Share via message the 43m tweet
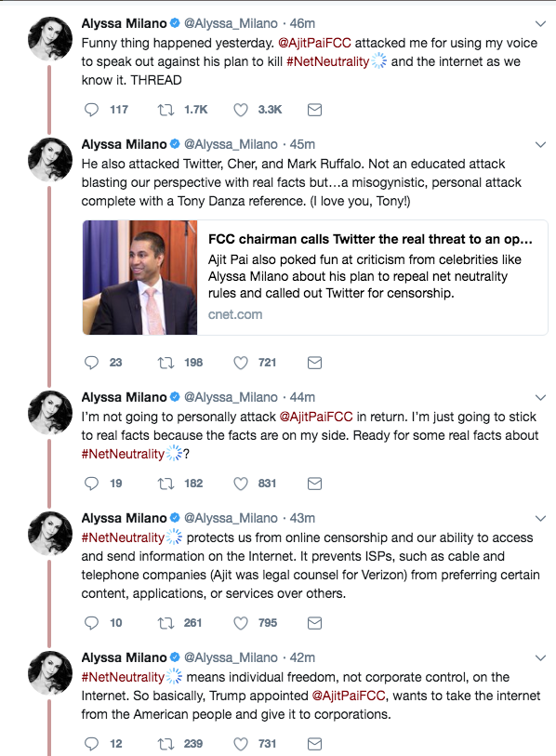556x756 pixels. coord(314,623)
